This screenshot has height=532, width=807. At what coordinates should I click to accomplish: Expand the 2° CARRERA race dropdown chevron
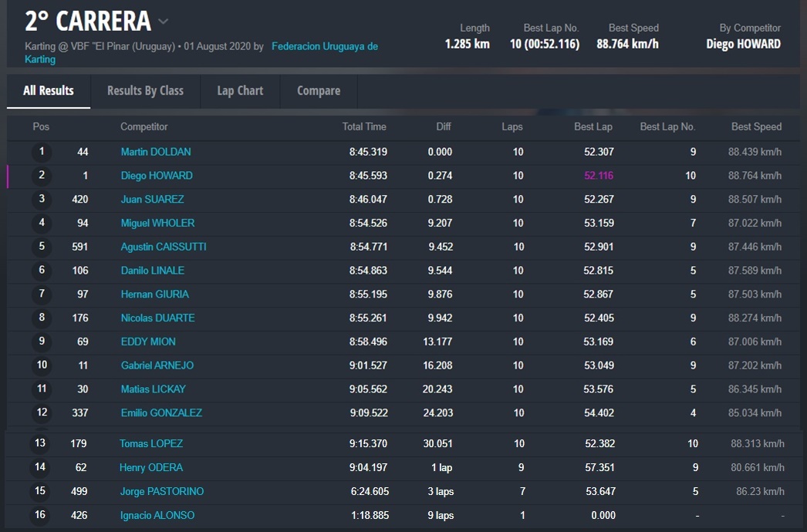pos(163,22)
